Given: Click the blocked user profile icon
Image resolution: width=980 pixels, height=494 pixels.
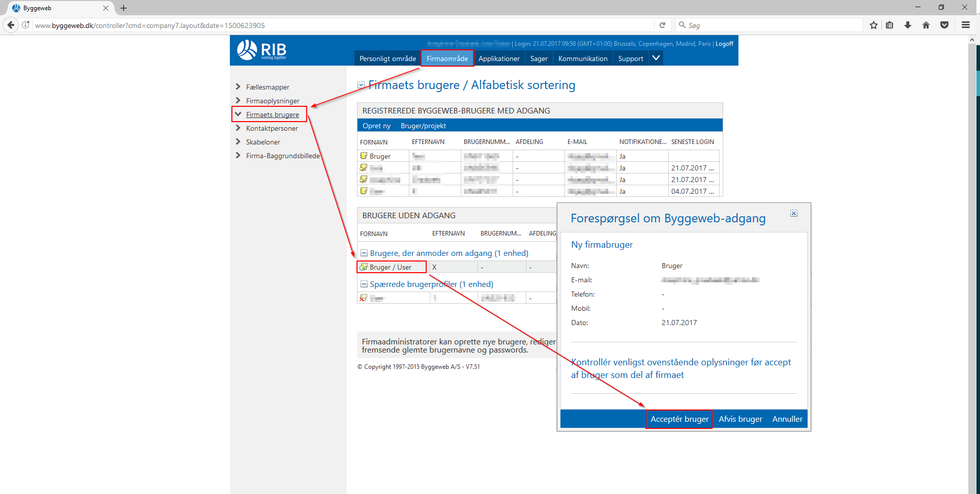Looking at the screenshot, I should tap(363, 298).
